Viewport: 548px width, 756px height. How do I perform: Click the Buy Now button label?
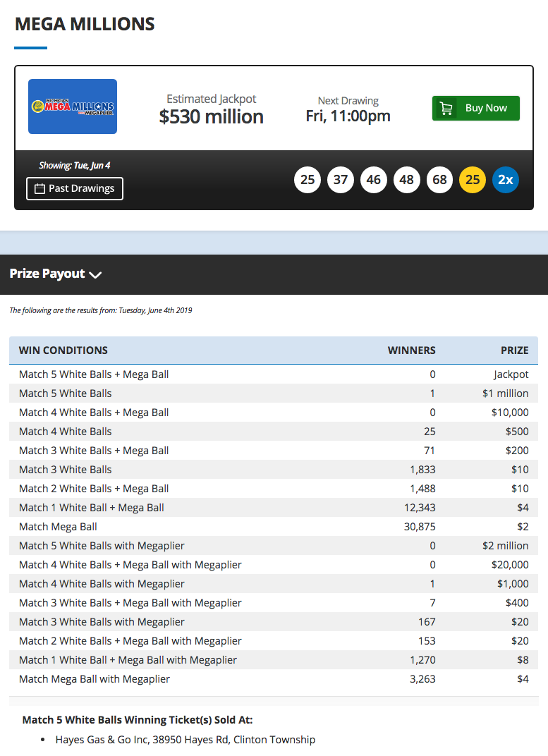tap(486, 108)
